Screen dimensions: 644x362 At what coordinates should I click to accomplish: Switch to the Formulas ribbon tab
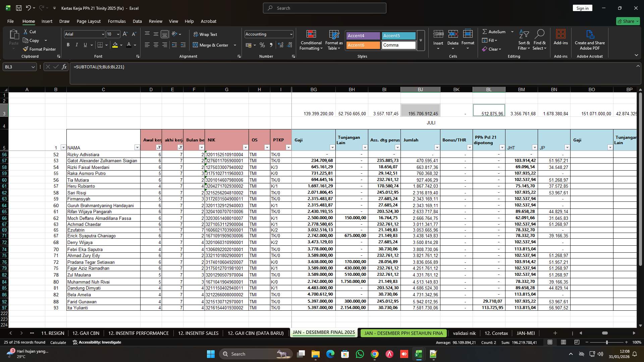pos(116,21)
